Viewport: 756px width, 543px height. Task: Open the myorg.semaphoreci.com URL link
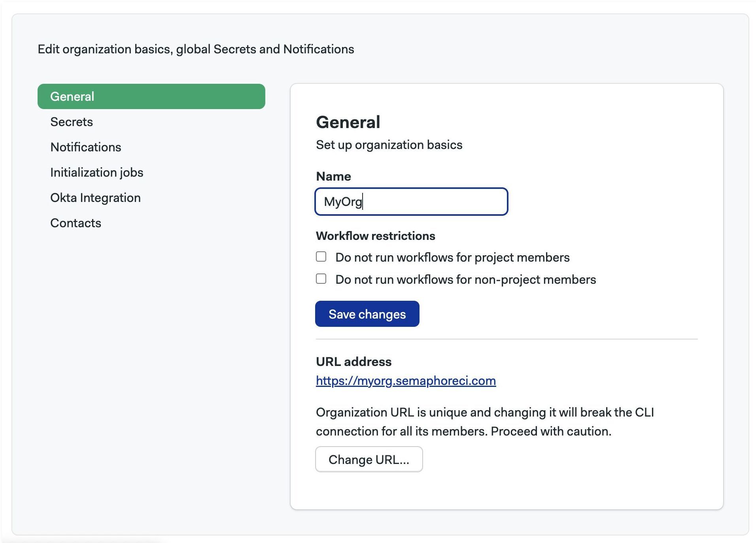[406, 381]
